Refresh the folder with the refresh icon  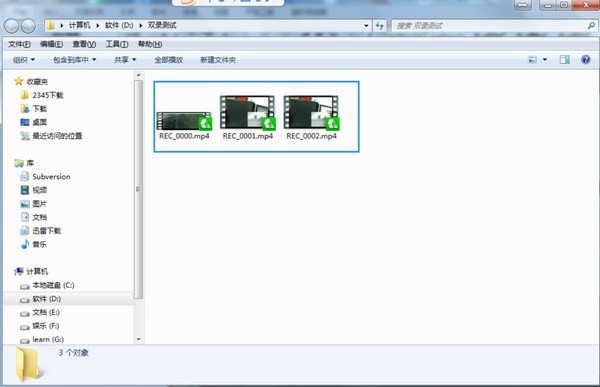coord(380,26)
